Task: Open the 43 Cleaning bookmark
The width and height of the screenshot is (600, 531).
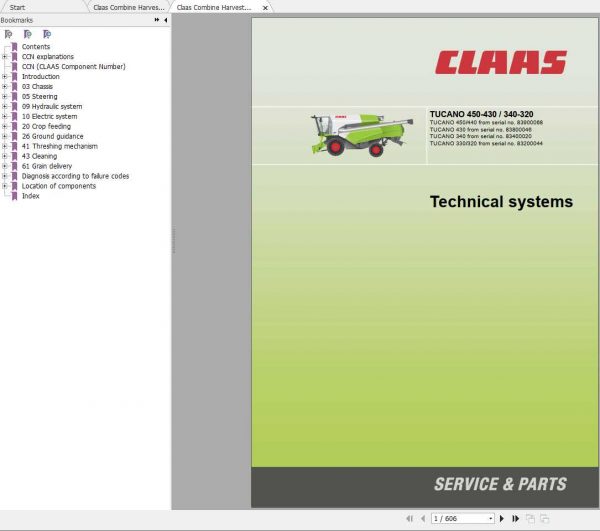Action: pyautogui.click(x=39, y=156)
